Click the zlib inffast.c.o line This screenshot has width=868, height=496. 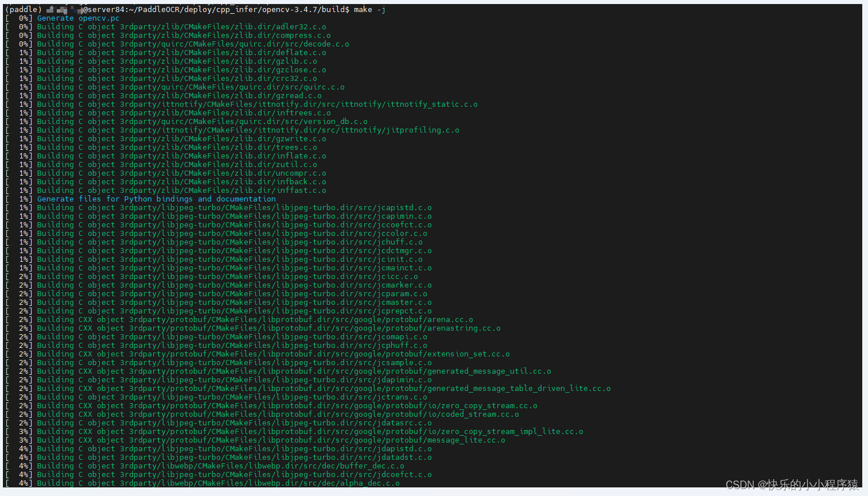166,190
